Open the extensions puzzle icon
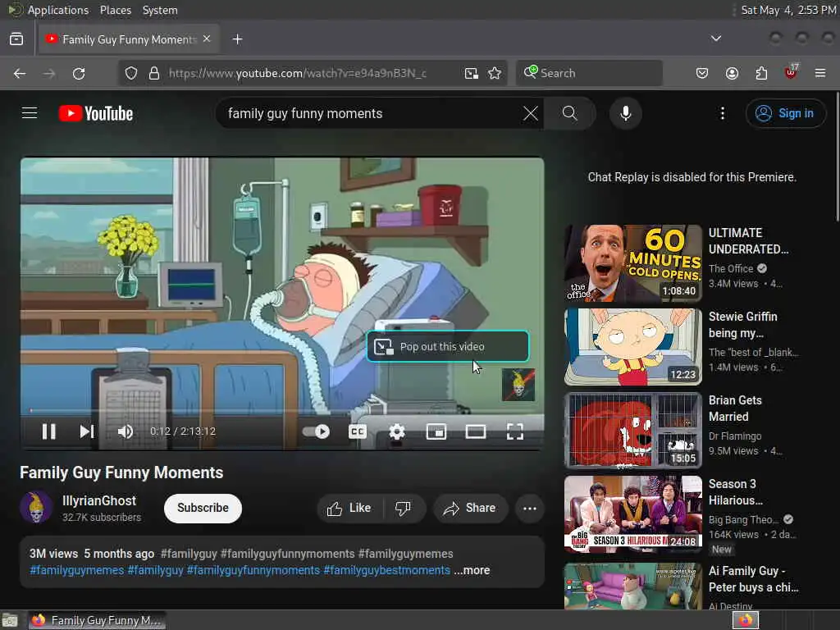Image resolution: width=840 pixels, height=630 pixels. (761, 73)
